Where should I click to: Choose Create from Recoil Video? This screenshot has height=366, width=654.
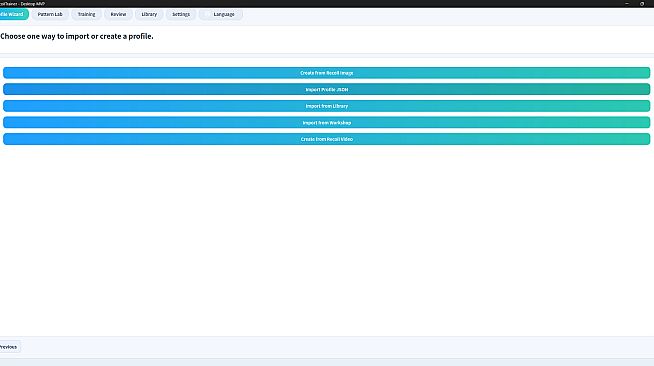326,139
